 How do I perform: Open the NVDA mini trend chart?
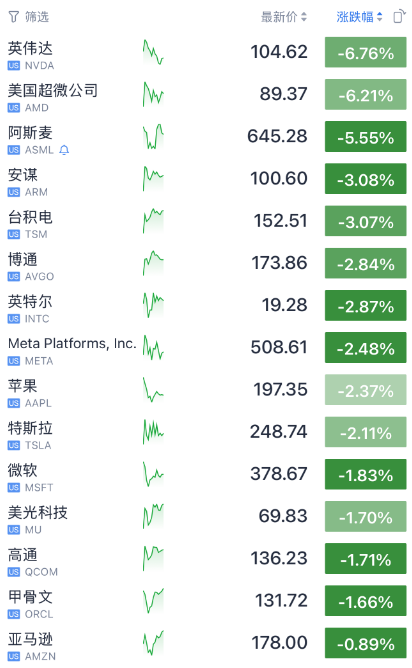(x=153, y=52)
